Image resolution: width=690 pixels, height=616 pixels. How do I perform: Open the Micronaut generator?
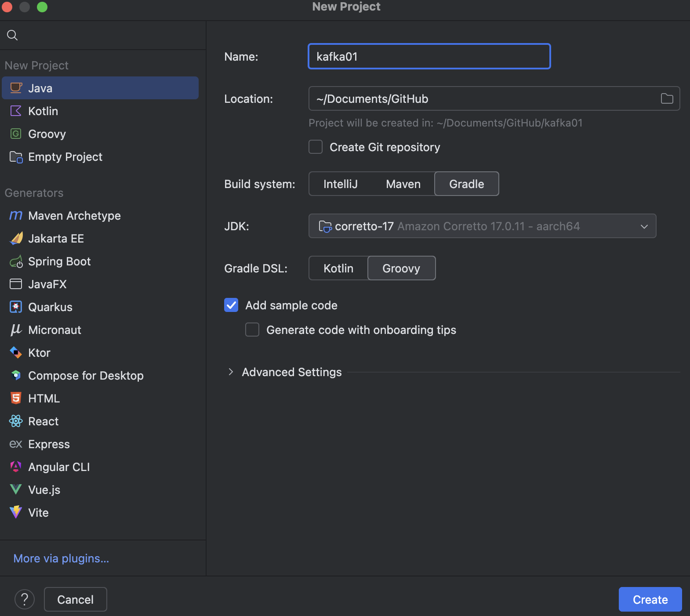[100, 330]
